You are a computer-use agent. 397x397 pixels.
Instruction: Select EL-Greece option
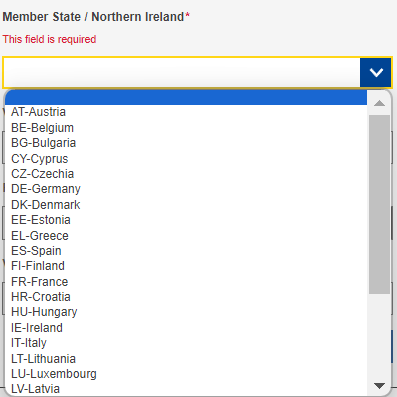(186, 236)
